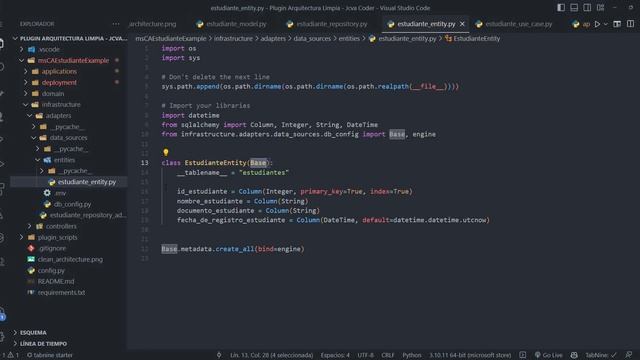This screenshot has height=360, width=640.
Task: Click the lightbulb code action icon
Action: [166, 152]
